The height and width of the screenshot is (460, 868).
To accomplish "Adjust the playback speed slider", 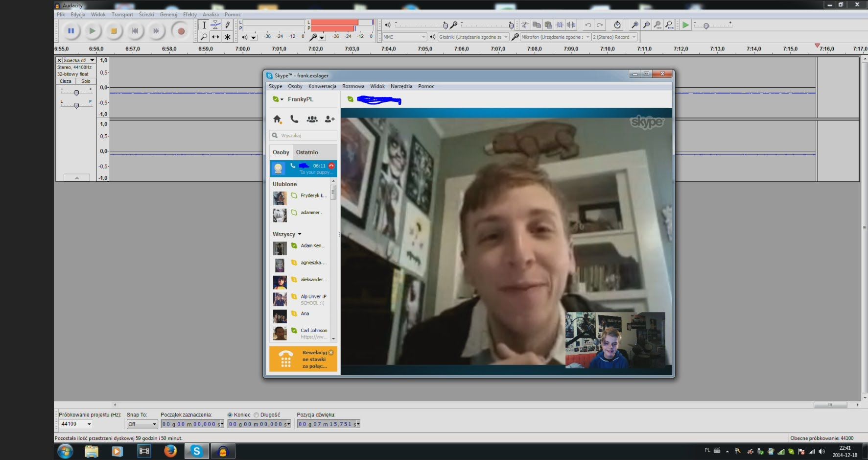I will (x=706, y=26).
